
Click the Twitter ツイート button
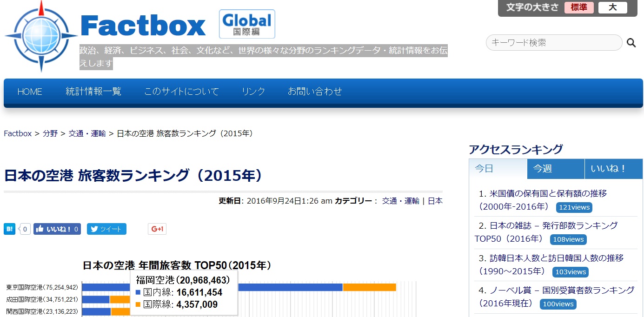tap(106, 229)
